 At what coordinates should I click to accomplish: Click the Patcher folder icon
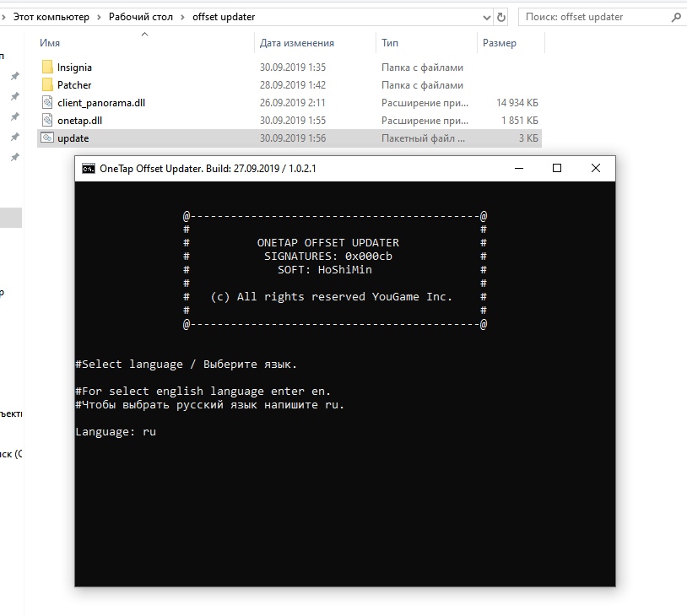pos(47,84)
